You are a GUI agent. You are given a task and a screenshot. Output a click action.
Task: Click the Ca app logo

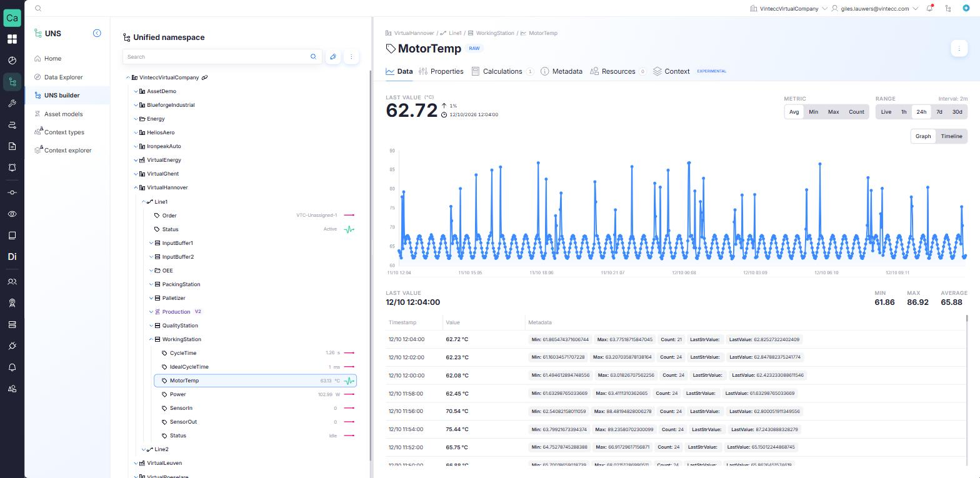12,17
